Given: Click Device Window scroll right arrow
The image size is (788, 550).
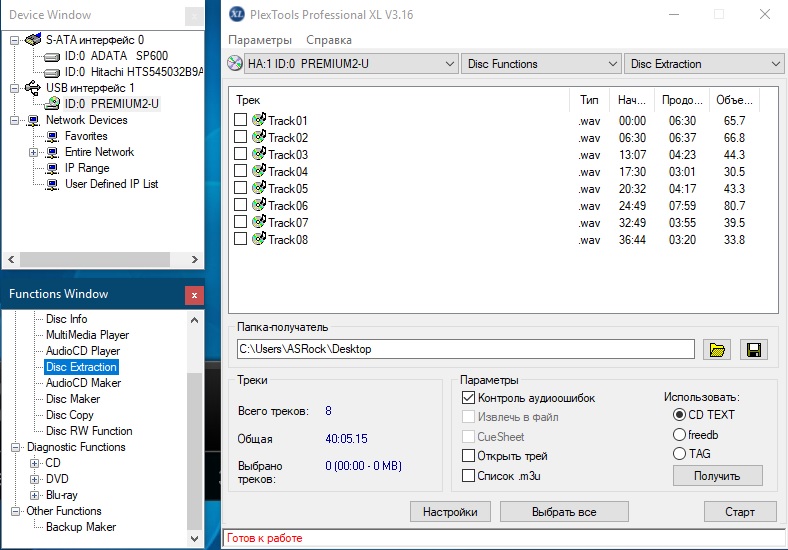Looking at the screenshot, I should [194, 259].
